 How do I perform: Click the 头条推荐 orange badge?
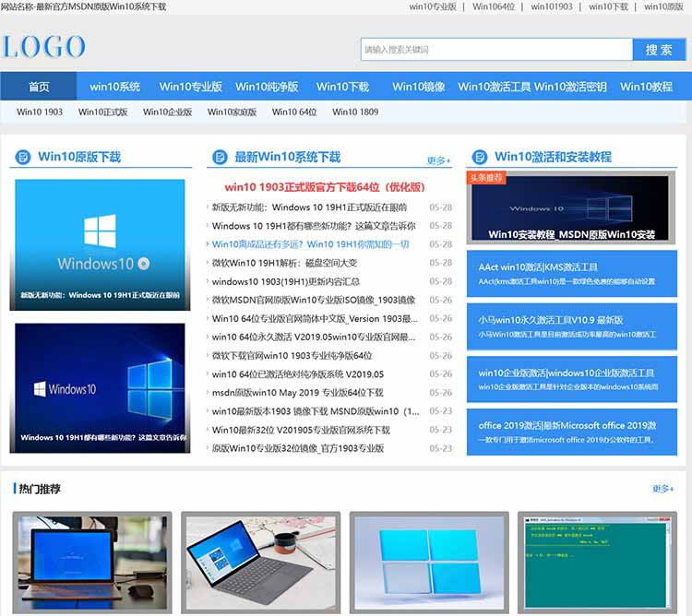[x=486, y=178]
